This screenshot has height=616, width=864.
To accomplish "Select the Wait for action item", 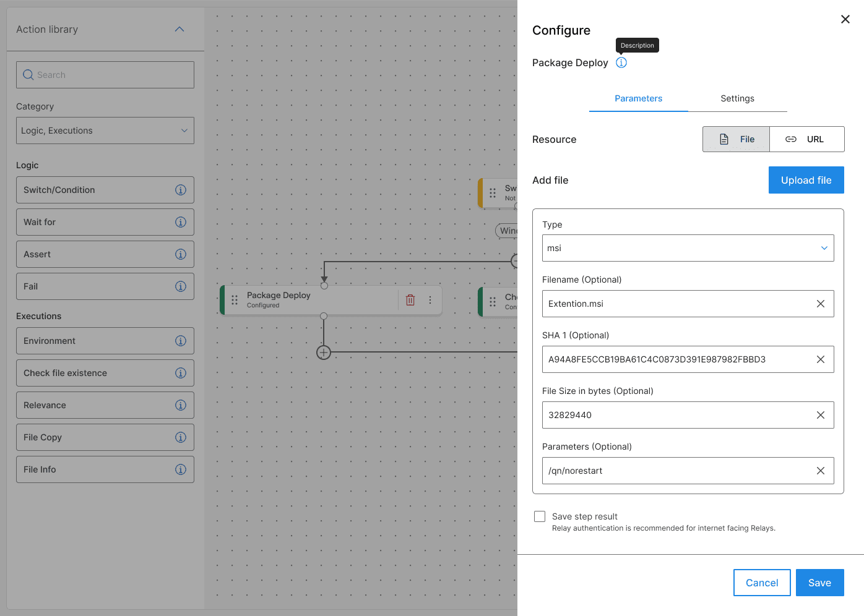I will [x=105, y=222].
